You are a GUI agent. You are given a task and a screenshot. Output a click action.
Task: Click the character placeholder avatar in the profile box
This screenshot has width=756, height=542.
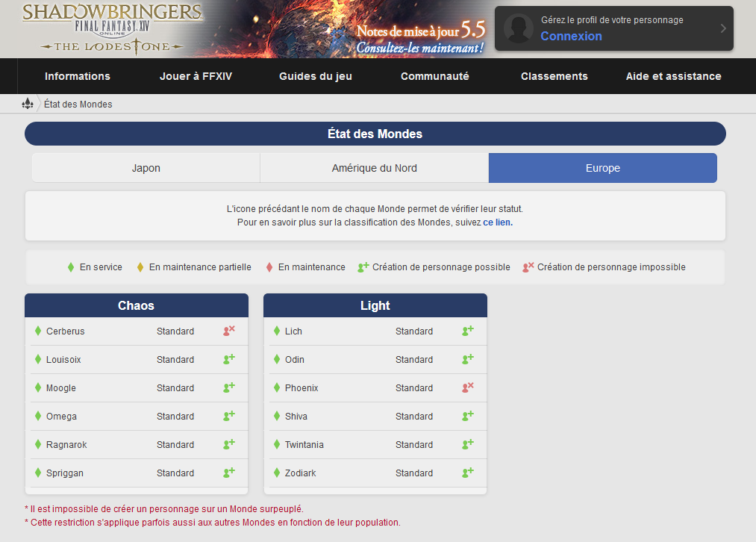tap(517, 28)
